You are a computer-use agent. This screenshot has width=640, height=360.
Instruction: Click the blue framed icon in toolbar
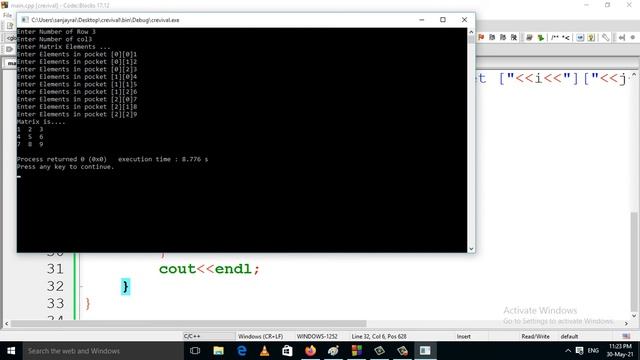tap(580, 38)
